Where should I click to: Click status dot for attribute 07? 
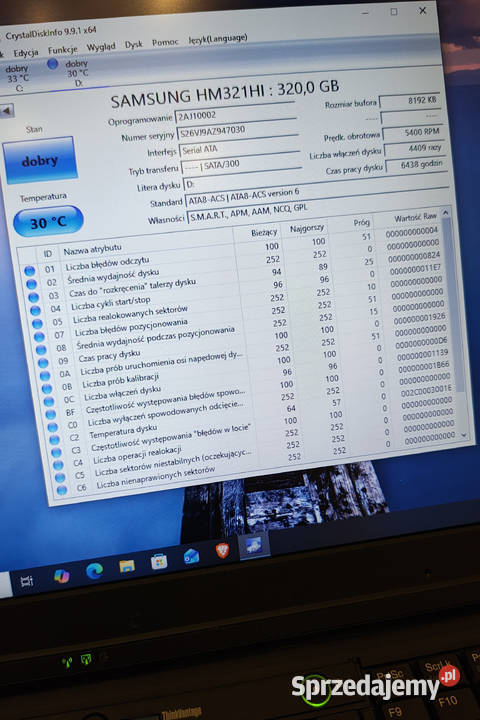(x=39, y=337)
